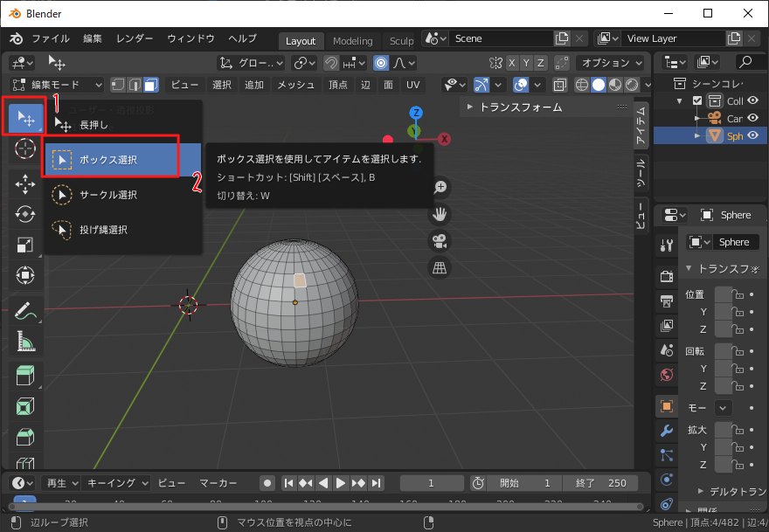Image resolution: width=769 pixels, height=532 pixels.
Task: Open the 編集モード mode dropdown
Action: 57,85
